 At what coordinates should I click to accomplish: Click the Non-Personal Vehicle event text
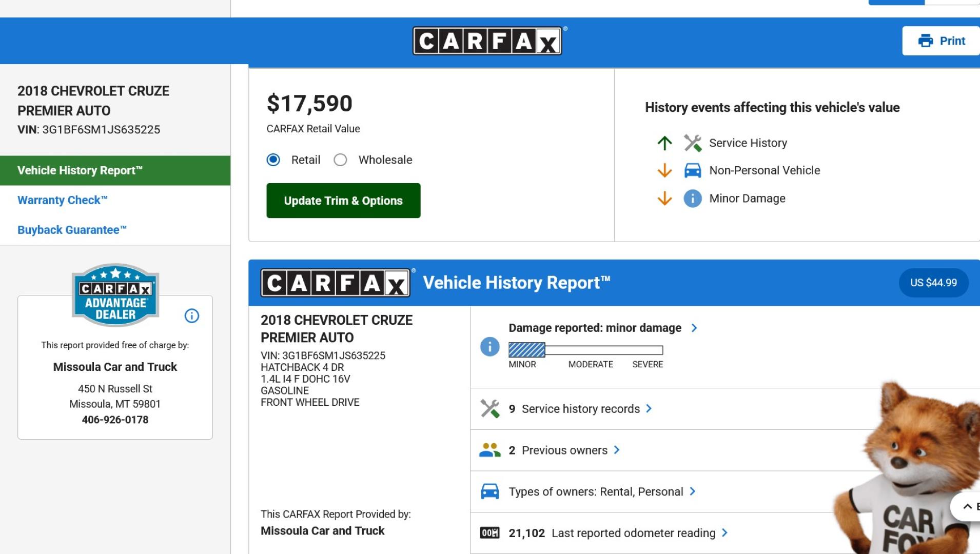pyautogui.click(x=765, y=170)
